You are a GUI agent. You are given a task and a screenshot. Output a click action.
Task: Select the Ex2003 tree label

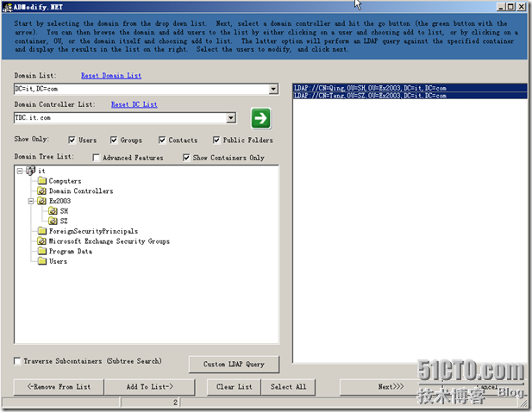pyautogui.click(x=60, y=201)
